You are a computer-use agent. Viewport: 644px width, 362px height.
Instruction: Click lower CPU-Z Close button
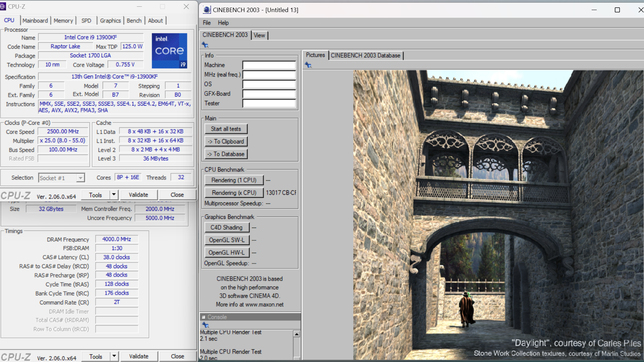click(177, 356)
